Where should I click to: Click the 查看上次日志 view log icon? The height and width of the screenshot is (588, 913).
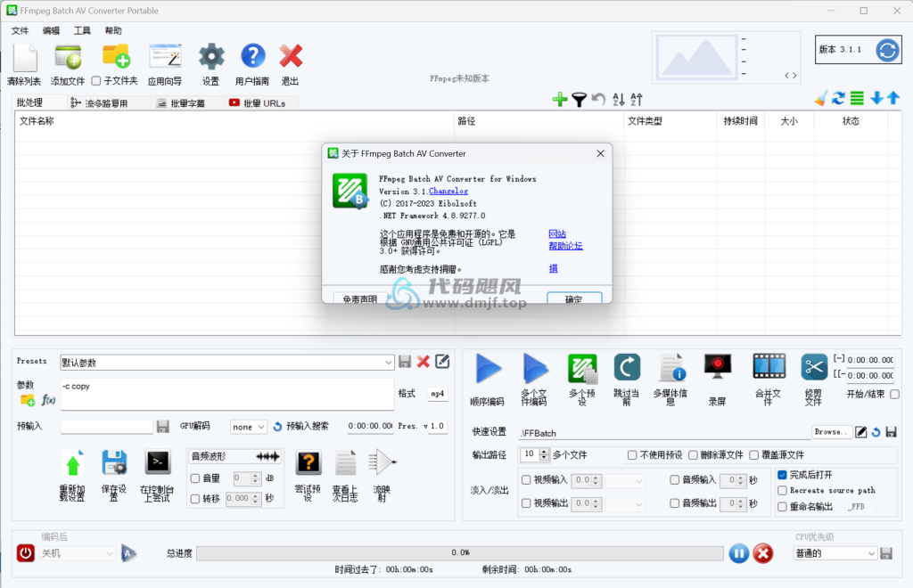coord(345,463)
